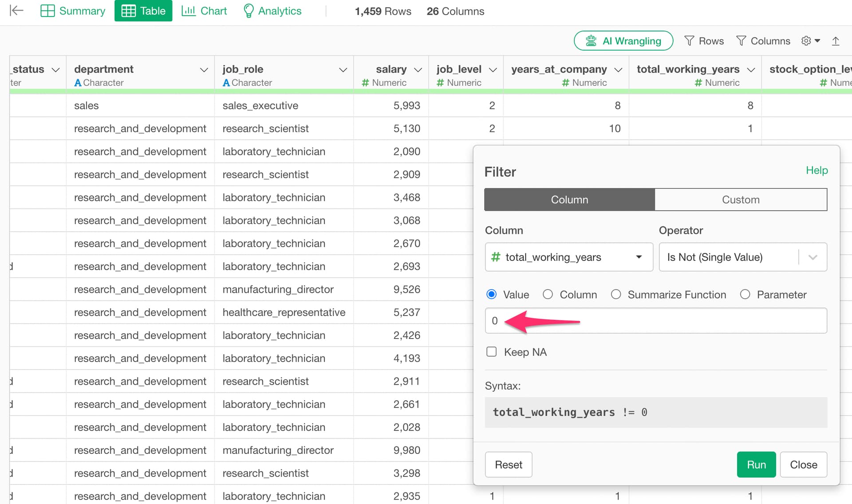Select the Parameter radio button
852x504 pixels.
[x=745, y=294]
